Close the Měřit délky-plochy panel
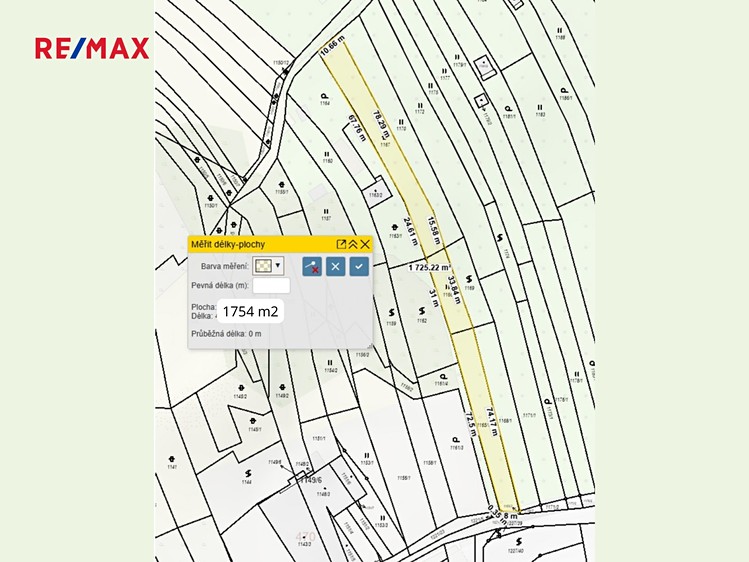This screenshot has height=562, width=749. (x=365, y=244)
